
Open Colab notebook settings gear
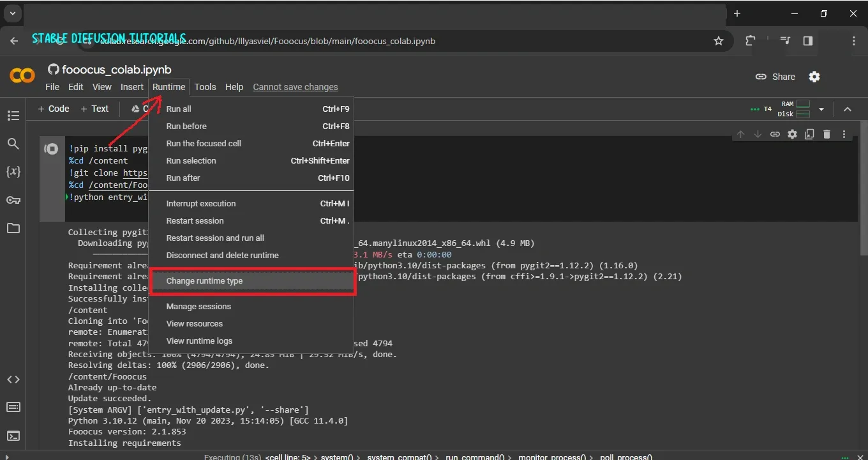pyautogui.click(x=814, y=77)
